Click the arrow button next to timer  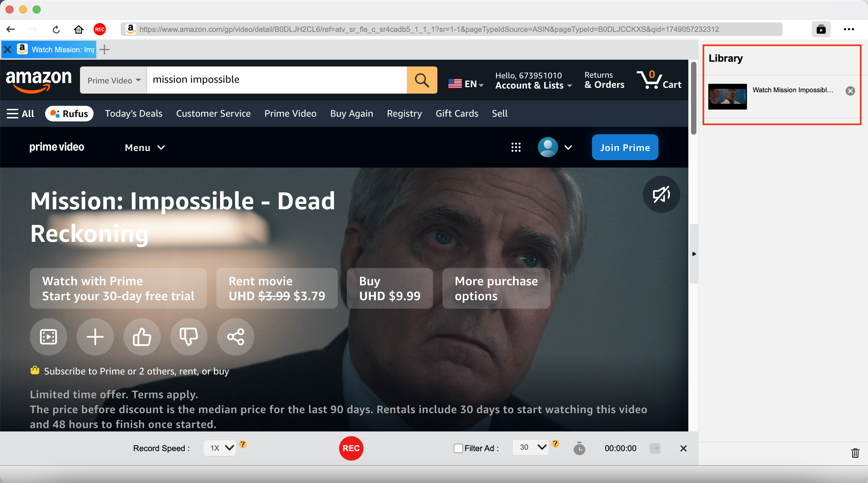coord(655,448)
